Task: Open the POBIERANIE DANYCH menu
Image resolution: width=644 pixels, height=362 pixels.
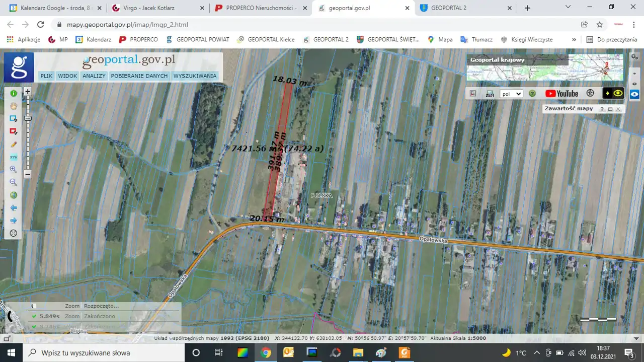Action: [139, 76]
